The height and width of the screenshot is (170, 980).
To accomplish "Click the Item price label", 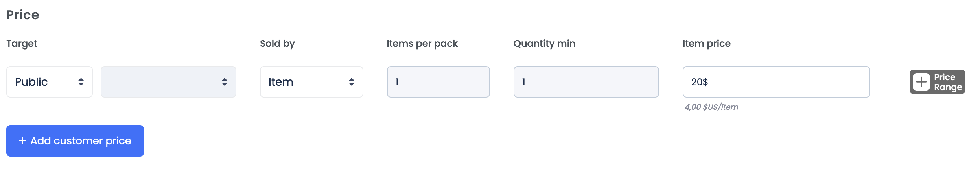I will (x=706, y=44).
